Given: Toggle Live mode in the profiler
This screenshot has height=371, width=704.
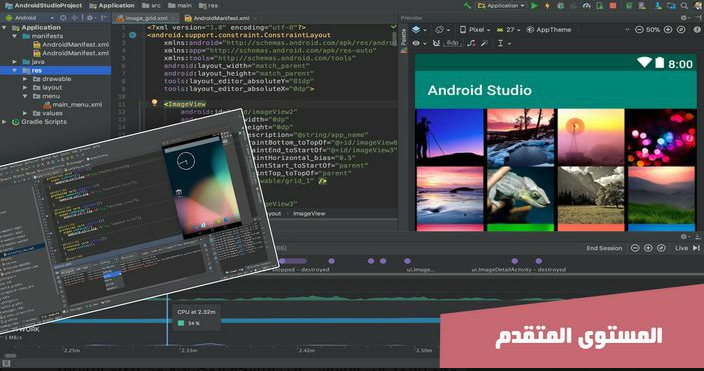Looking at the screenshot, I should click(682, 248).
